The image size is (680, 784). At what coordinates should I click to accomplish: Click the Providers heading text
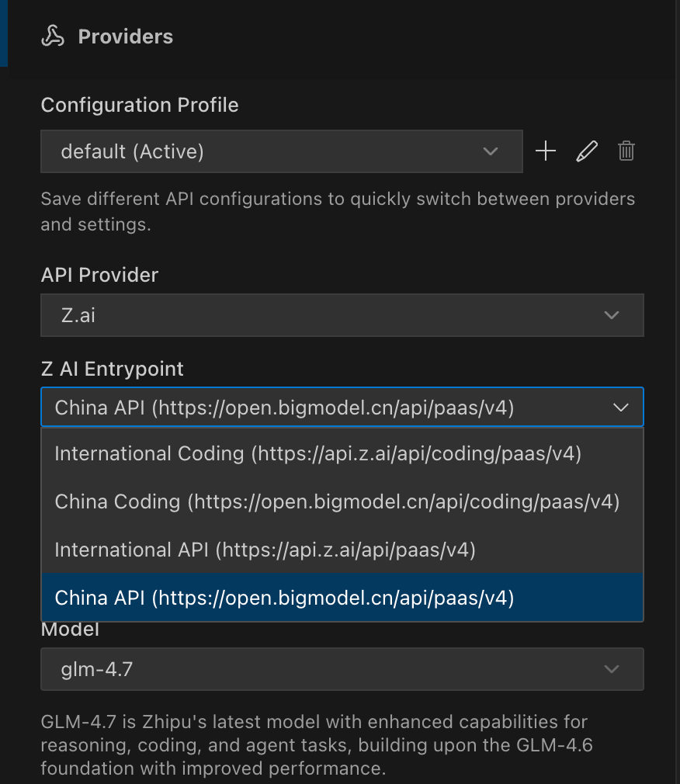pyautogui.click(x=124, y=36)
